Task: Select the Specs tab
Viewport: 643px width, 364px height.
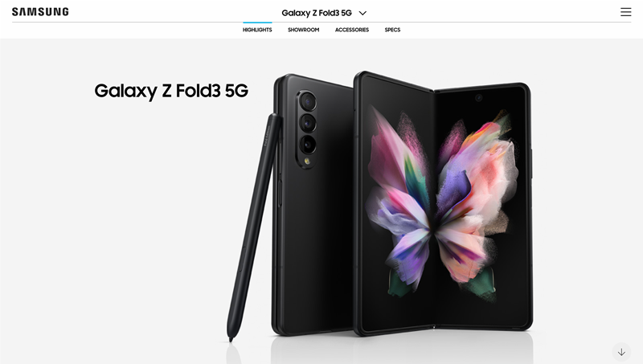Action: 392,30
